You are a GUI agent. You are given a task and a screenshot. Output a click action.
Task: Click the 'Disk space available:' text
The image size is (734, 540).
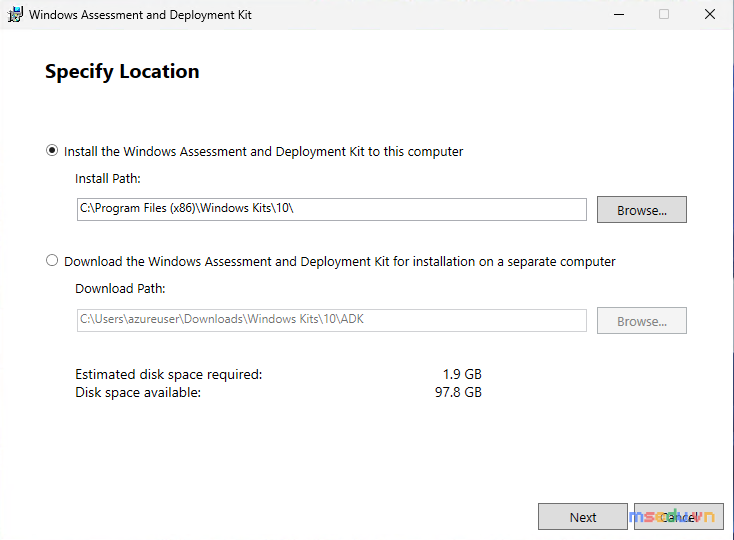pyautogui.click(x=138, y=392)
